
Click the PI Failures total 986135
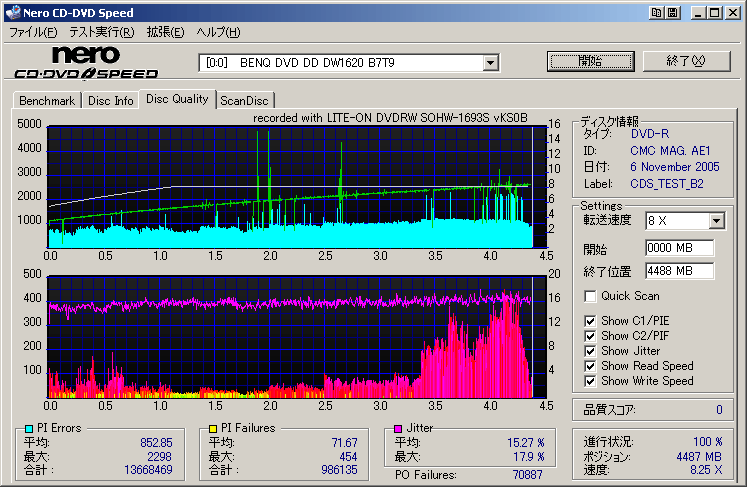pos(339,470)
